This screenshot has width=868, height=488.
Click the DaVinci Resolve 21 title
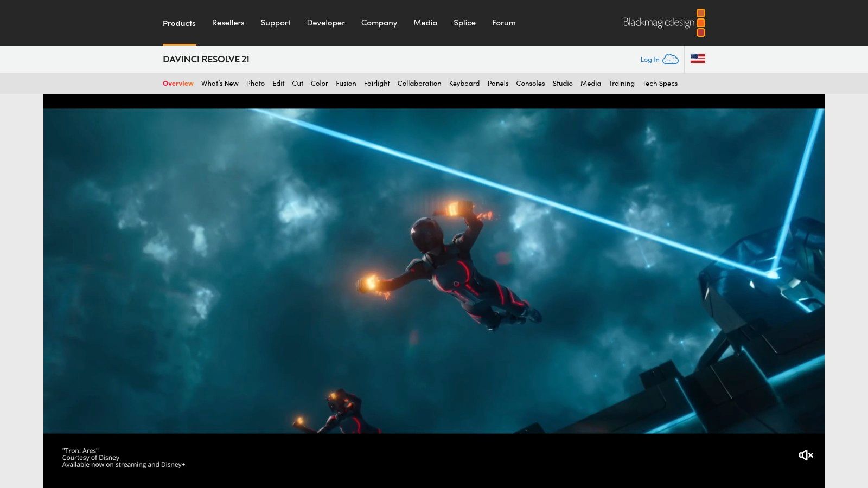point(206,59)
